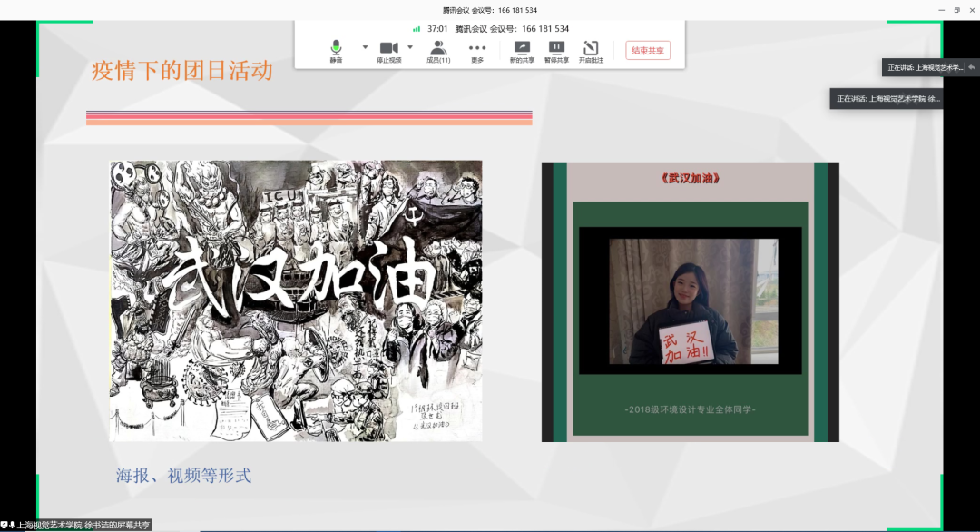The width and height of the screenshot is (980, 532).
Task: Pause screen sharing with 暂停共享
Action: [x=556, y=51]
